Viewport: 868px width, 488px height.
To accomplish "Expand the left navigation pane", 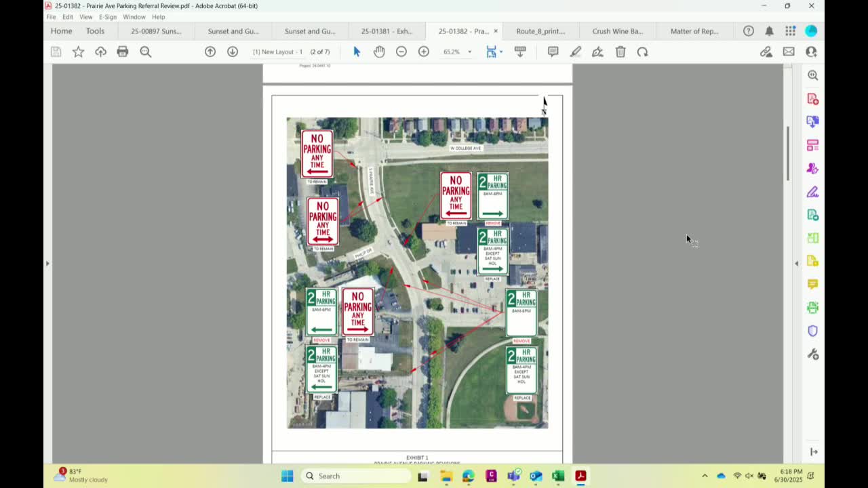I will (47, 263).
